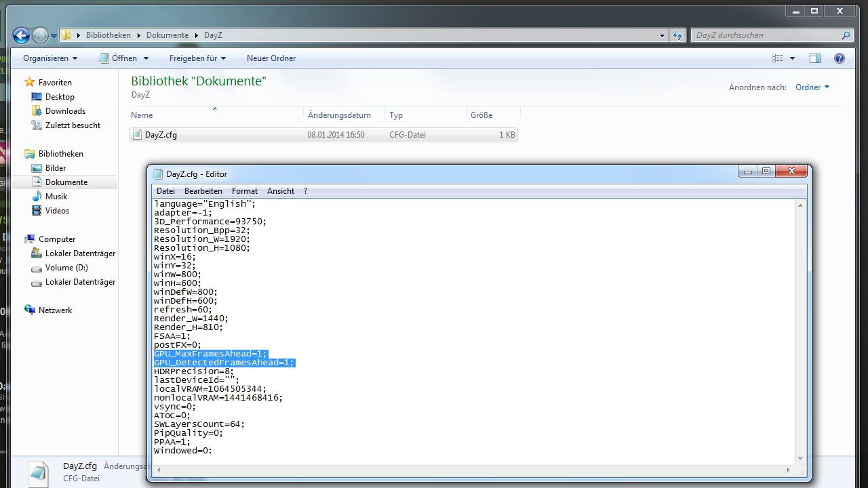Click the Editor horizontal scrollbar left arrow
This screenshot has width=868, height=488.
(x=158, y=470)
